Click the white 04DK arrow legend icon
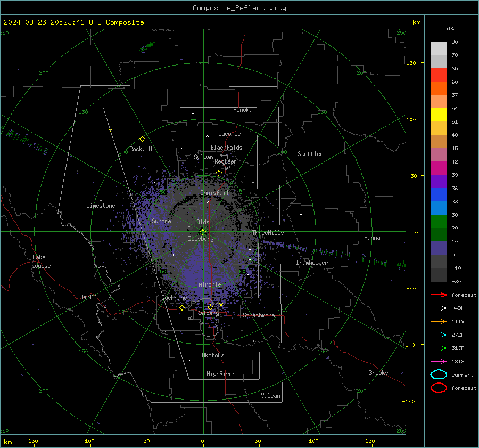Viewport: 479px width, 448px height. coord(439,308)
